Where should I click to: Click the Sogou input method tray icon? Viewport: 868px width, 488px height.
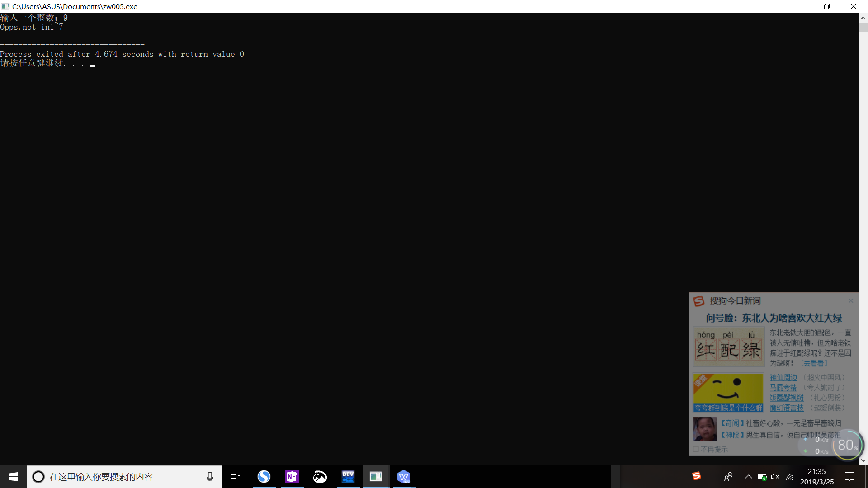pos(697,476)
